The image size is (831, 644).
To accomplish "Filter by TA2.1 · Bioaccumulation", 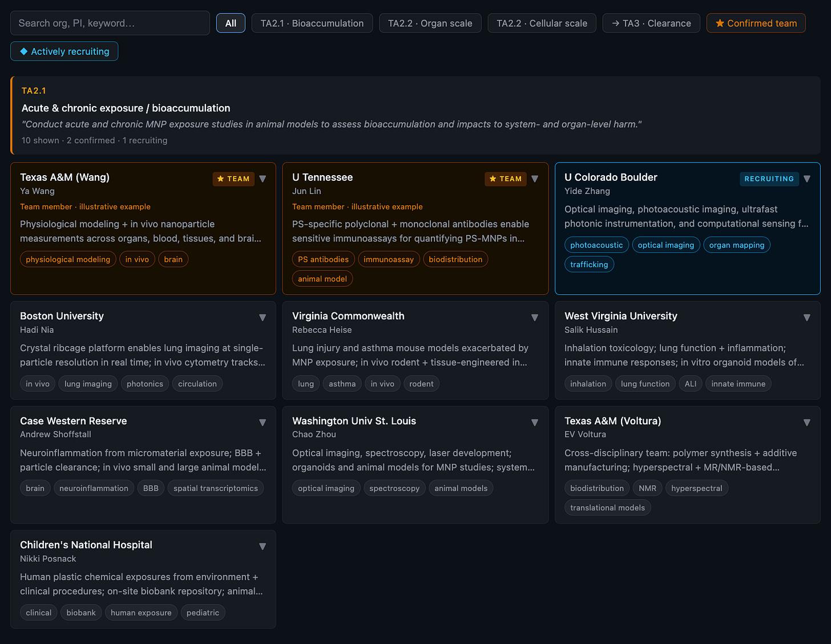I will pyautogui.click(x=312, y=23).
